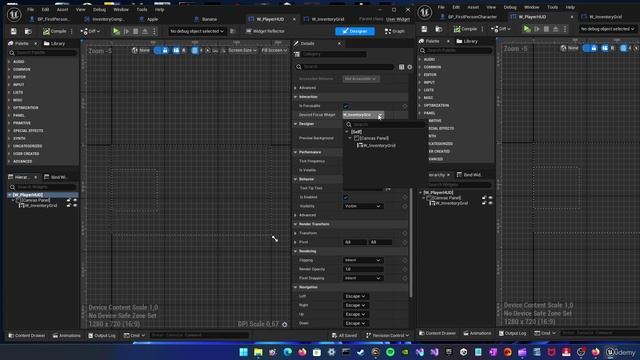Screen dimensions: 640x360
Task: Compile the widget in right window
Action: [465, 29]
